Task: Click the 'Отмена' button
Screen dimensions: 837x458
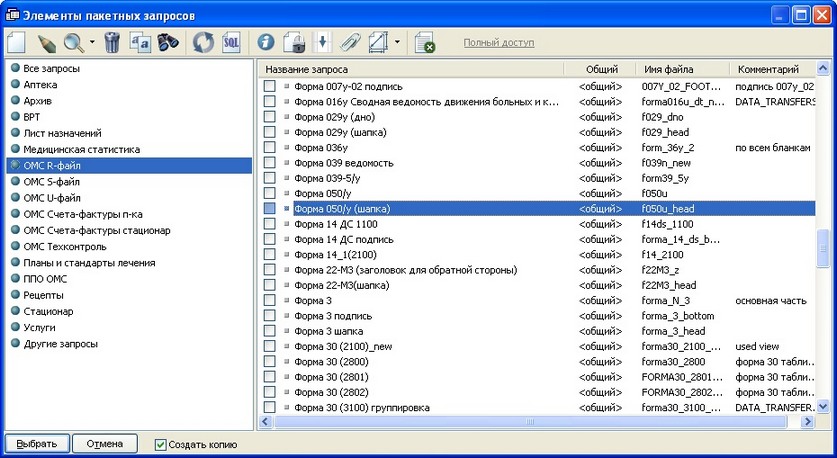Action: pos(105,444)
